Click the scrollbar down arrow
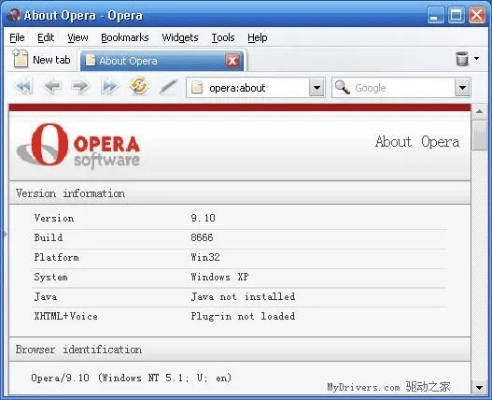 (x=479, y=388)
